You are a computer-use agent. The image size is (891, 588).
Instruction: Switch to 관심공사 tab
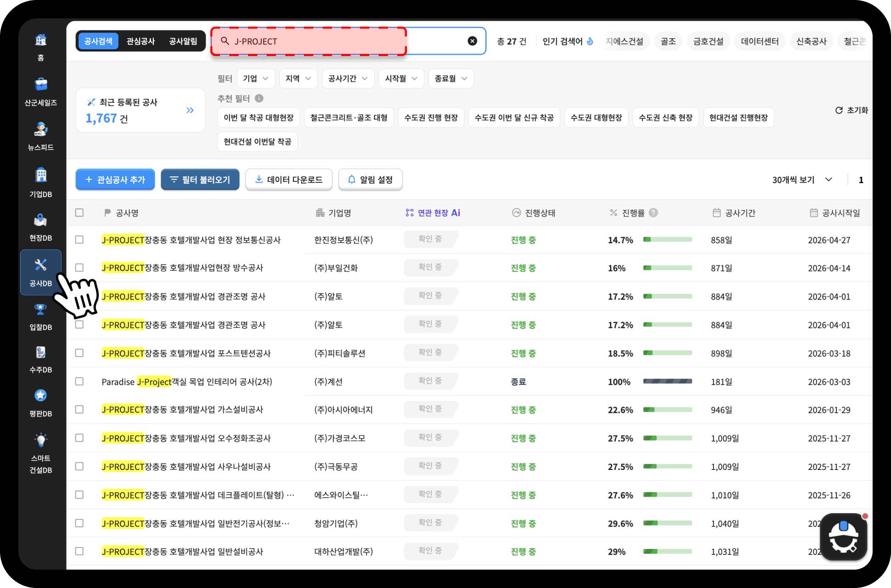(x=141, y=41)
